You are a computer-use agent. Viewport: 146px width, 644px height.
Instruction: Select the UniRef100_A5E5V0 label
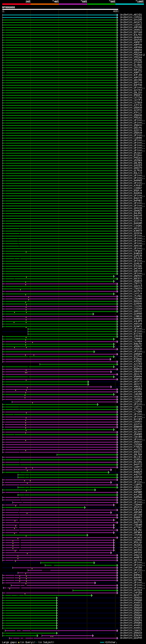point(131,276)
